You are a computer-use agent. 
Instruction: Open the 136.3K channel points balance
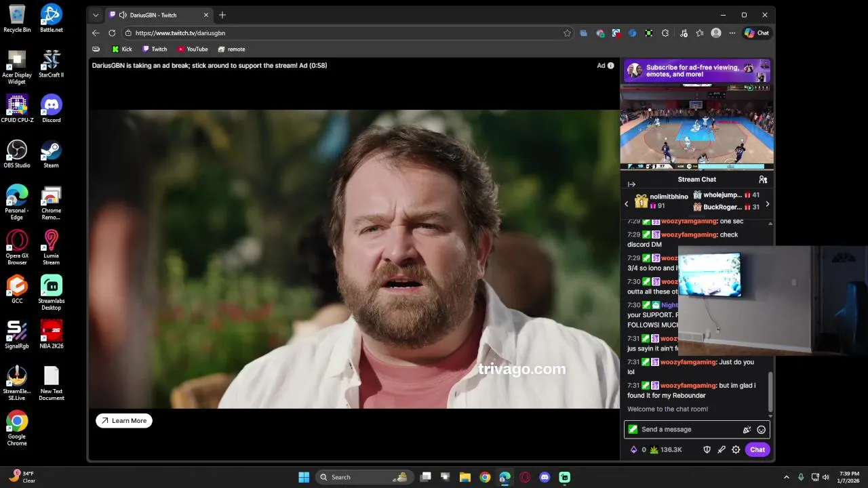[x=666, y=449]
